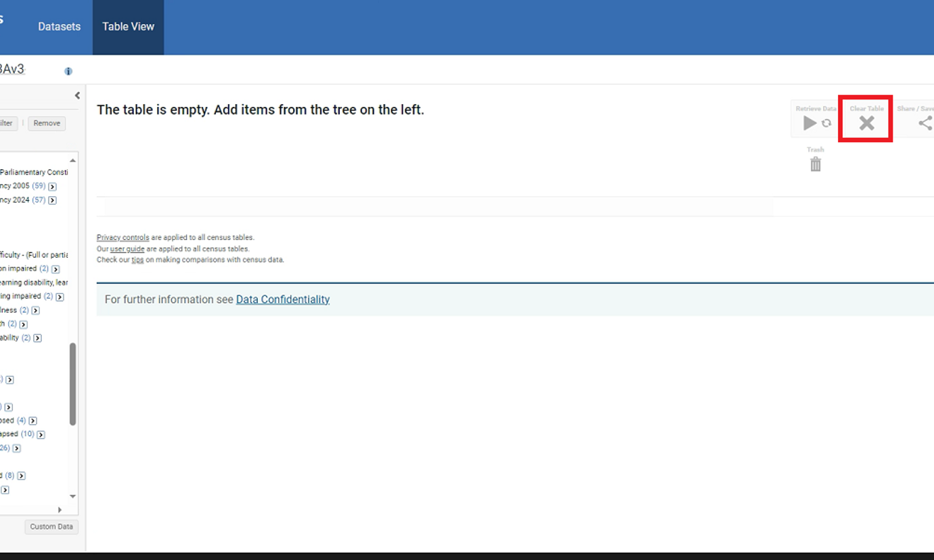
Task: Open the Share / Save icon
Action: pyautogui.click(x=925, y=123)
